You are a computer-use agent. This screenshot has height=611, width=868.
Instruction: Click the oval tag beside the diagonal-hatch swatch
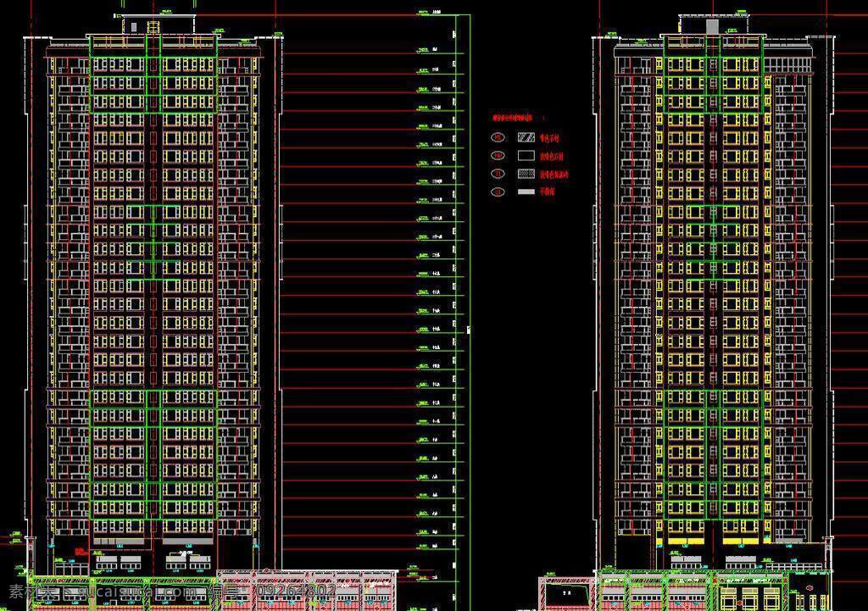tap(498, 137)
